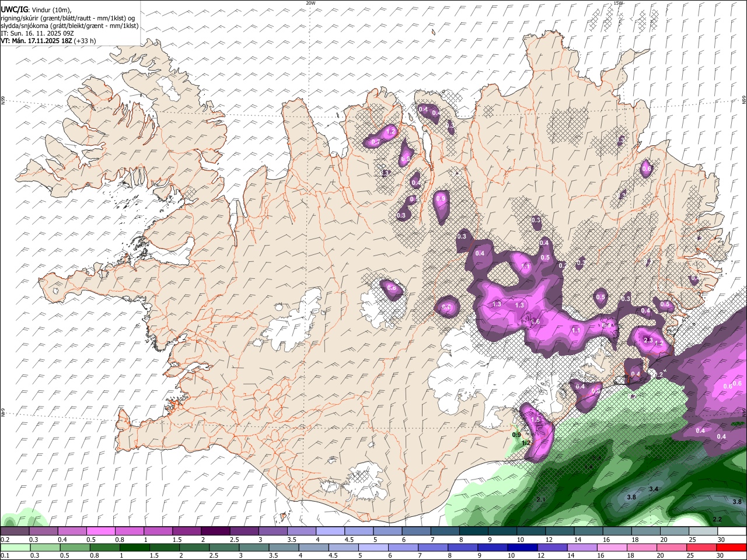The width and height of the screenshot is (747, 560).
Task: Click upper legend swatch between 0.5 and 0.8
Action: point(101,531)
